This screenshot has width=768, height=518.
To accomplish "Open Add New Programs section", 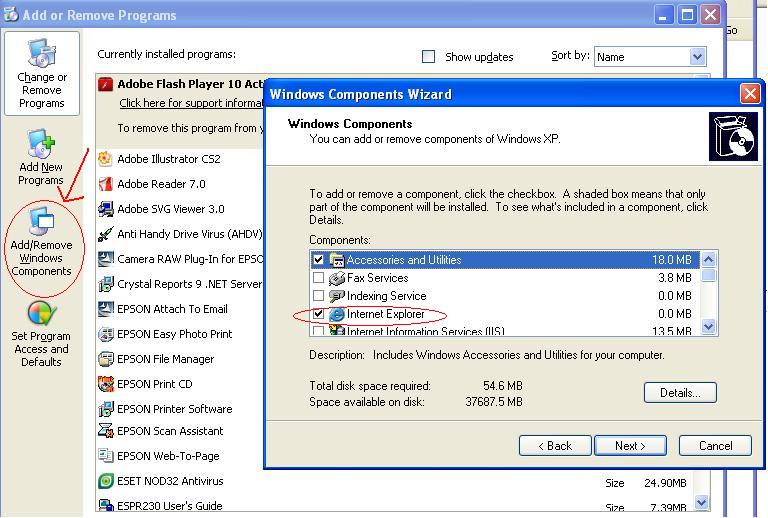I will [41, 158].
